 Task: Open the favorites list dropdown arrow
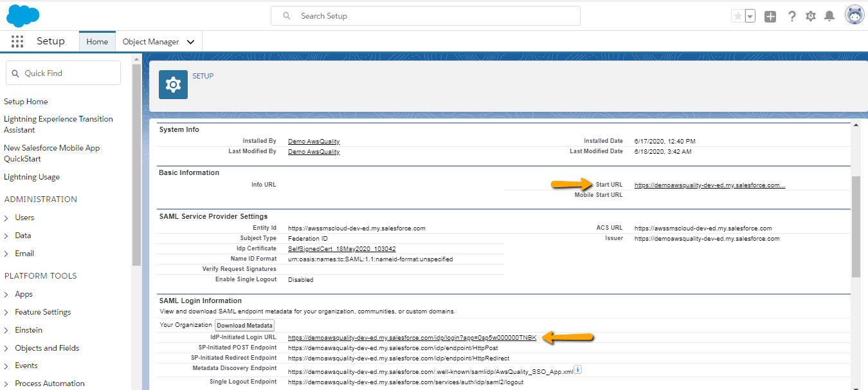(750, 16)
